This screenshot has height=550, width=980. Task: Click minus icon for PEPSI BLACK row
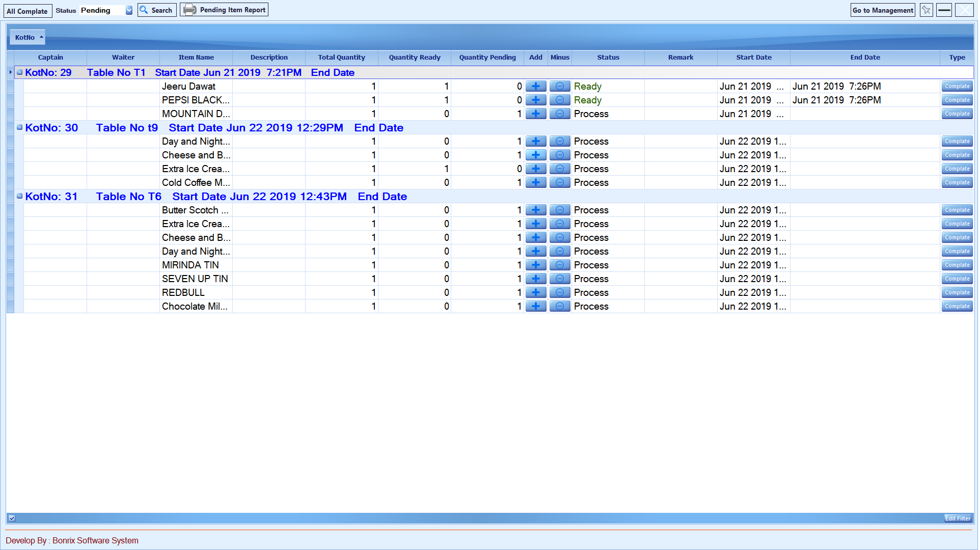pos(559,100)
